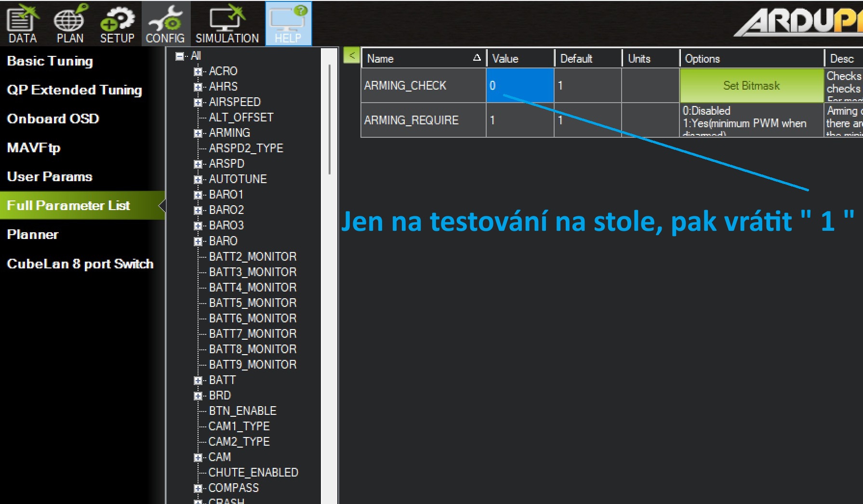Open the SIMULATION monitor icon
This screenshot has height=504, width=863.
(x=227, y=23)
